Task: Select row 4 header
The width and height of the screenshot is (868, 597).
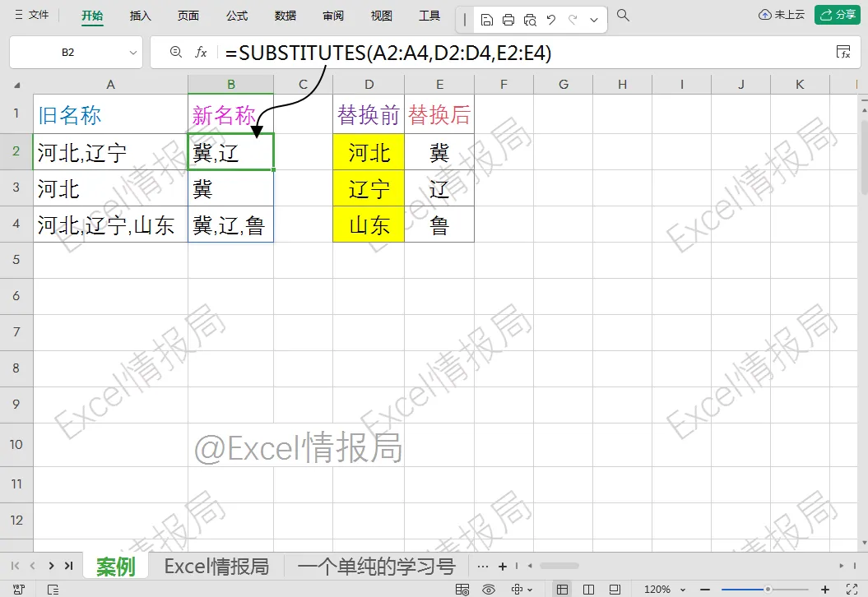Action: [16, 224]
